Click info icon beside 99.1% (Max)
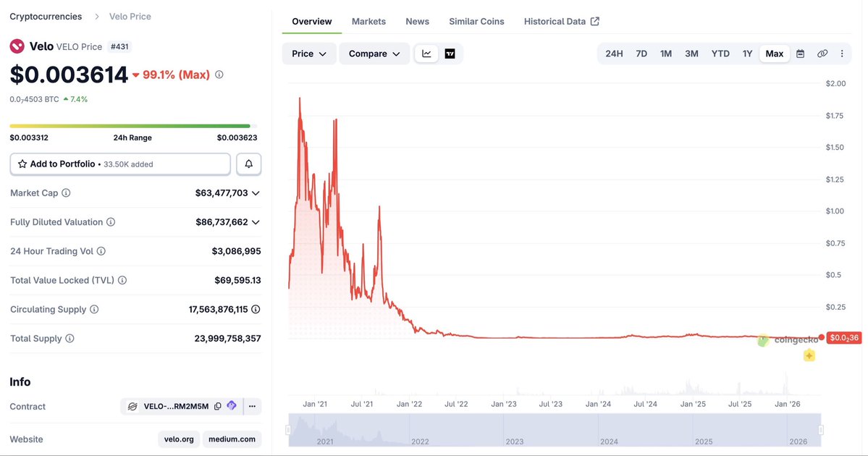 219,75
